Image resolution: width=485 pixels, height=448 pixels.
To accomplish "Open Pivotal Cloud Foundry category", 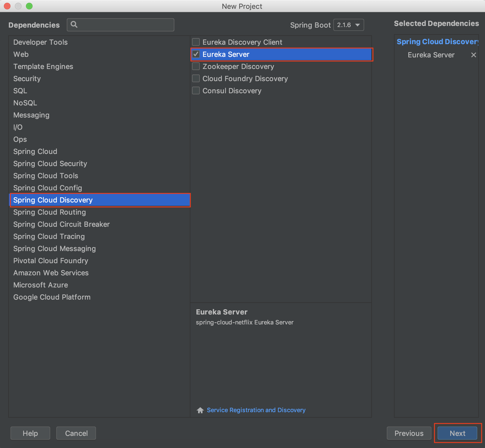I will 100,261.
